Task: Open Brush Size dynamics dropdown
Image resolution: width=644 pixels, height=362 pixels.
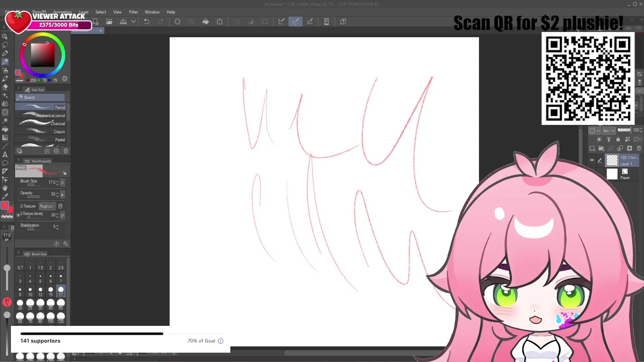Action: coord(62,183)
